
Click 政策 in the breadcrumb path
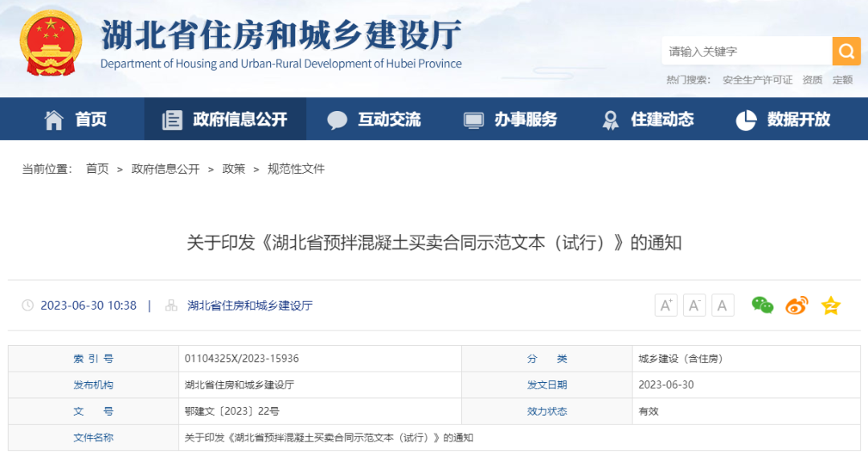tap(234, 169)
